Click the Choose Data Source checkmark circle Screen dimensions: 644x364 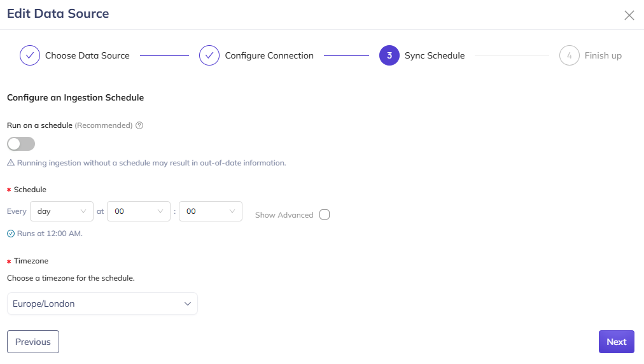pyautogui.click(x=29, y=55)
